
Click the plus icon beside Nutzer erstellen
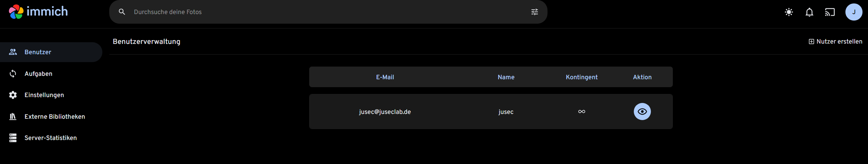811,42
